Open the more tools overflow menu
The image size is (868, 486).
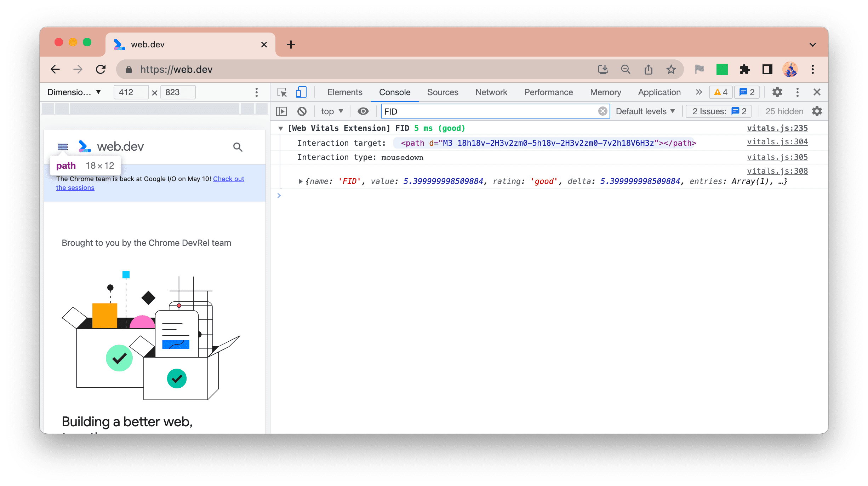[x=698, y=92]
